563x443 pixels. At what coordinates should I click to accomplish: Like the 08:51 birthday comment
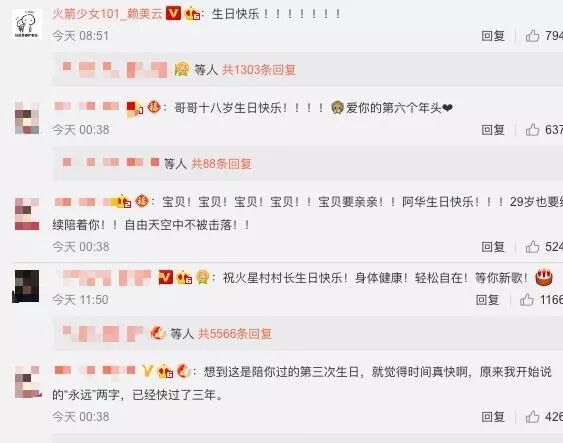532,36
